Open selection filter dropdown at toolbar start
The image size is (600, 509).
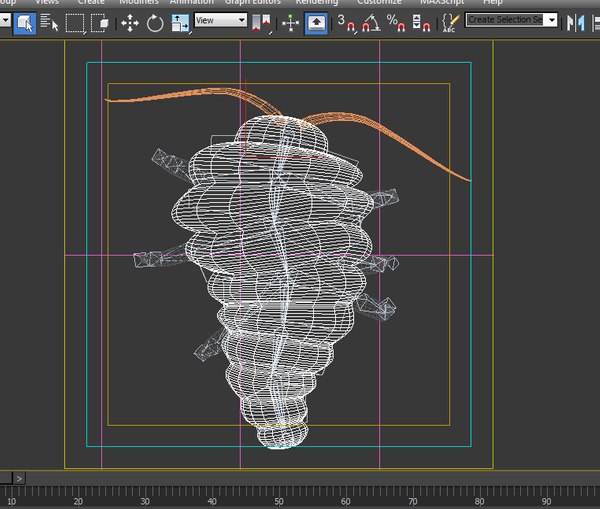click(x=5, y=20)
